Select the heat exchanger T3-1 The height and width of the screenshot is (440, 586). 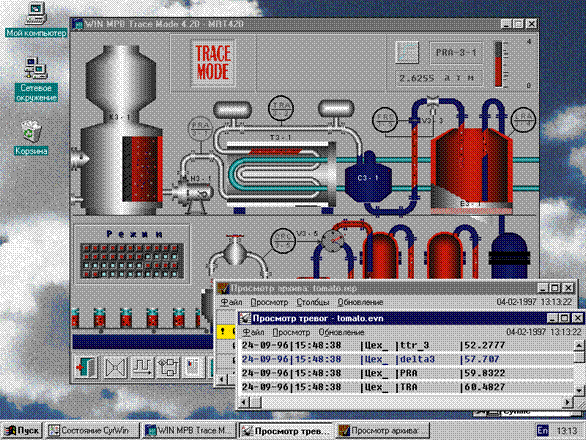coord(281,174)
